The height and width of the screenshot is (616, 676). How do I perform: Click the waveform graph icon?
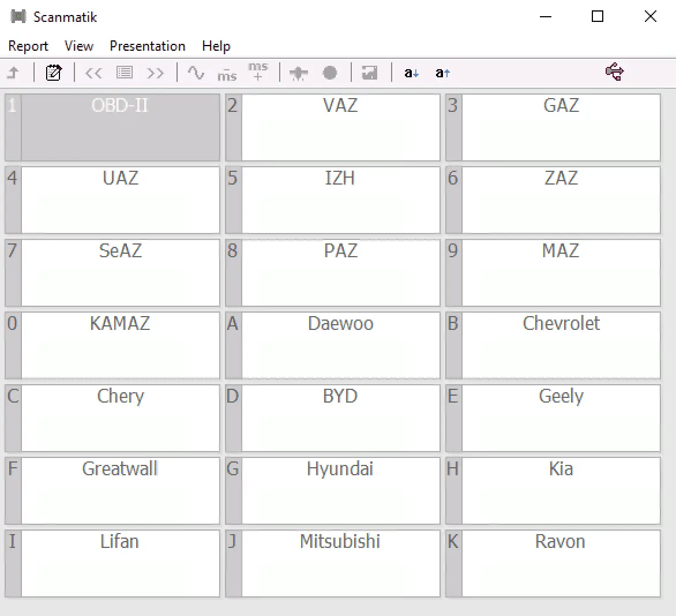tap(196, 73)
